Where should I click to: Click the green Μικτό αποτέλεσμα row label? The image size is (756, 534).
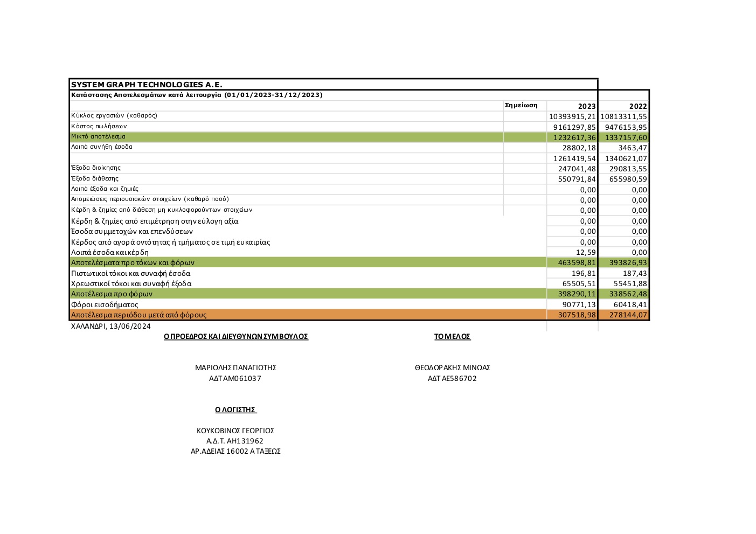pos(98,137)
